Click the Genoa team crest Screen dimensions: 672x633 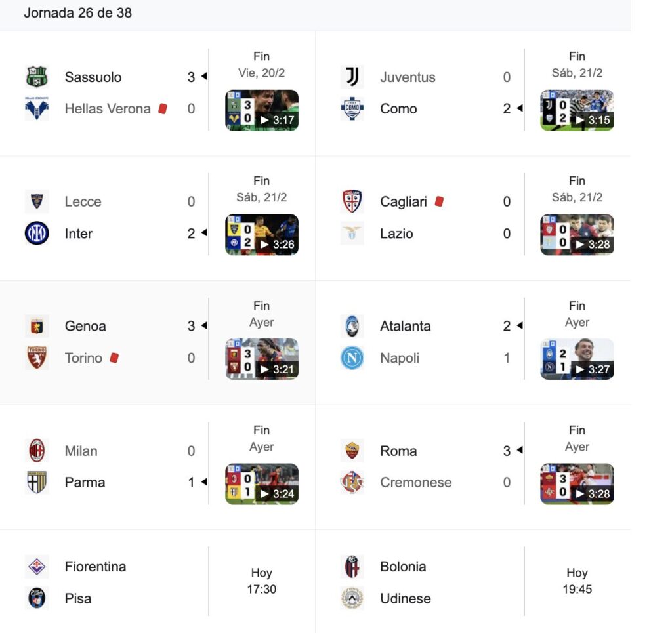[x=37, y=326]
